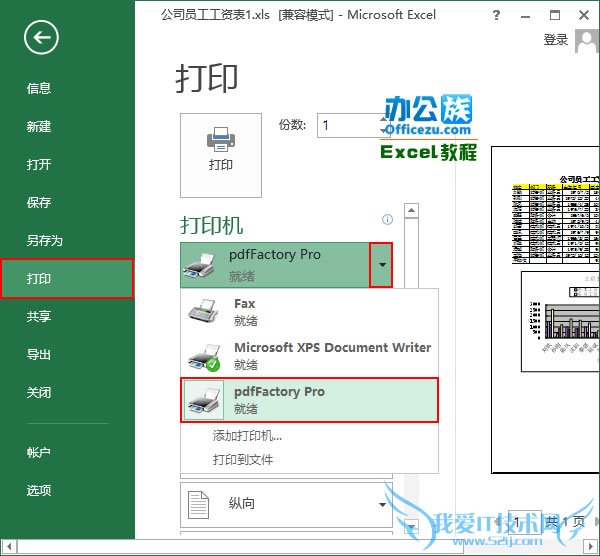This screenshot has height=556, width=600.
Task: Close the Excel window
Action: (x=584, y=15)
